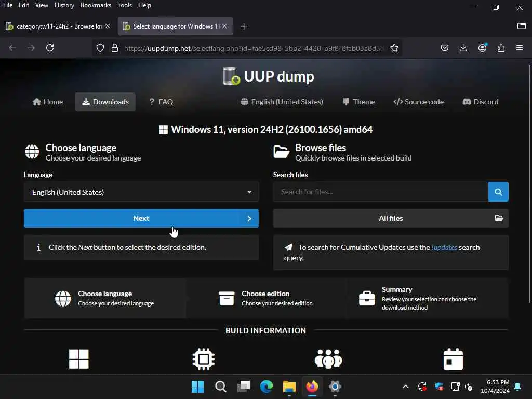Open the Theme menu
Screen dimensions: 532x399
coord(358,102)
